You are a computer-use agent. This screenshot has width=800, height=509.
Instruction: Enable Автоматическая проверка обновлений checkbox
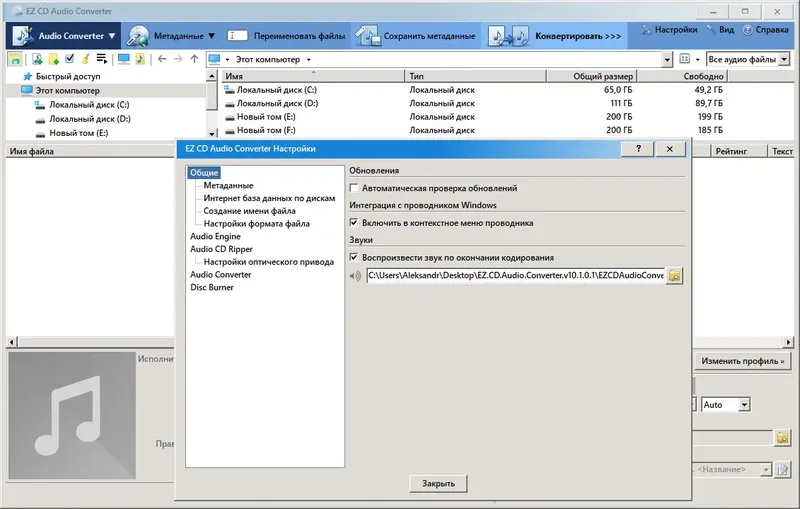(x=354, y=188)
